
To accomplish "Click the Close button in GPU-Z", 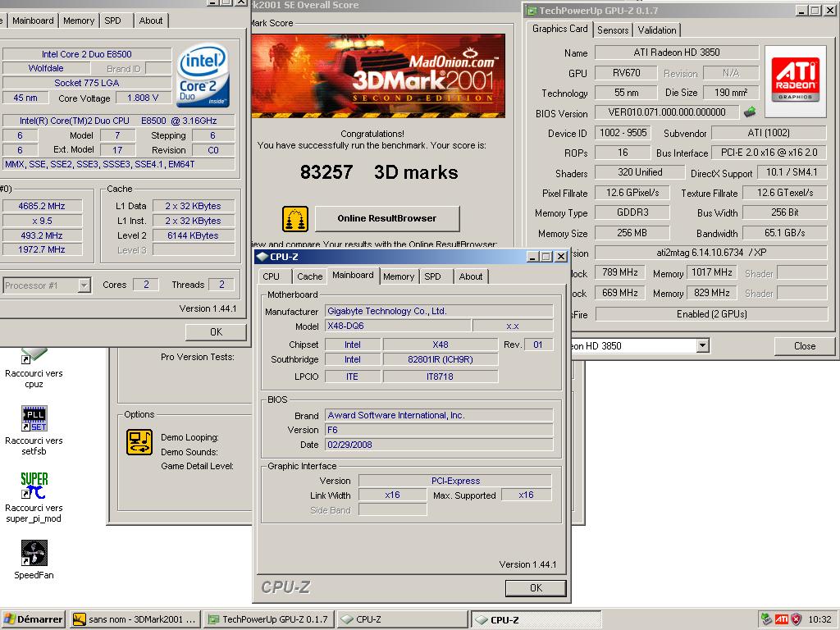I will (x=805, y=346).
